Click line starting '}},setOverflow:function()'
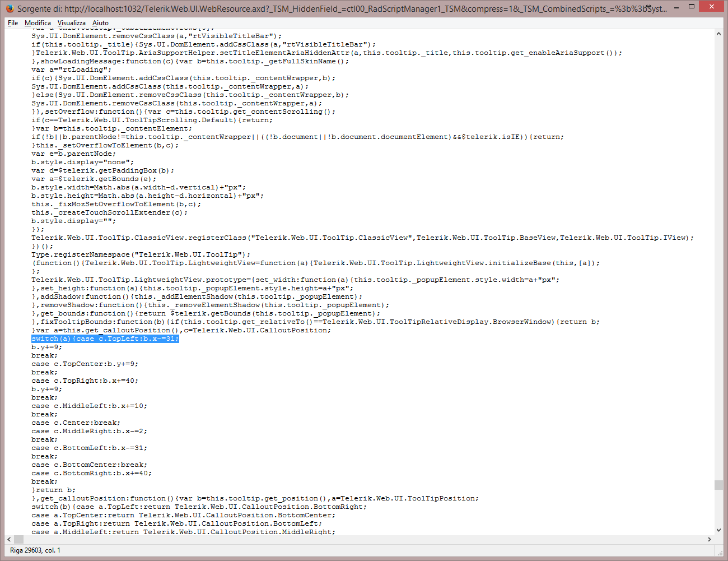Screen dimensions: 728x561 coord(183,112)
